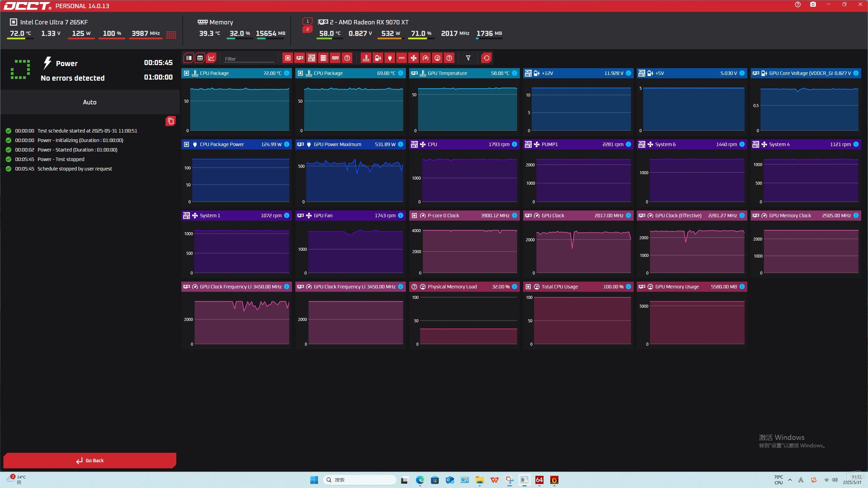Toggle the motherboard device sensor filter

coord(312,58)
